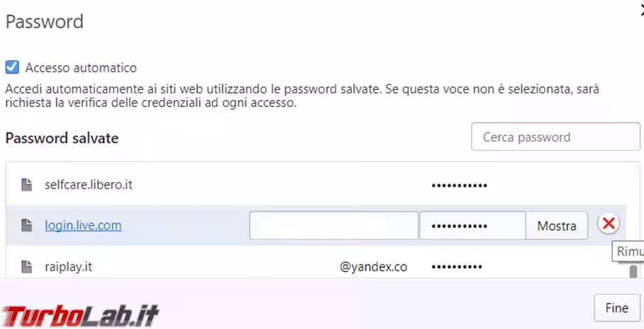Click the Password dialog title
Screen dimensions: 644x329
coord(45,21)
